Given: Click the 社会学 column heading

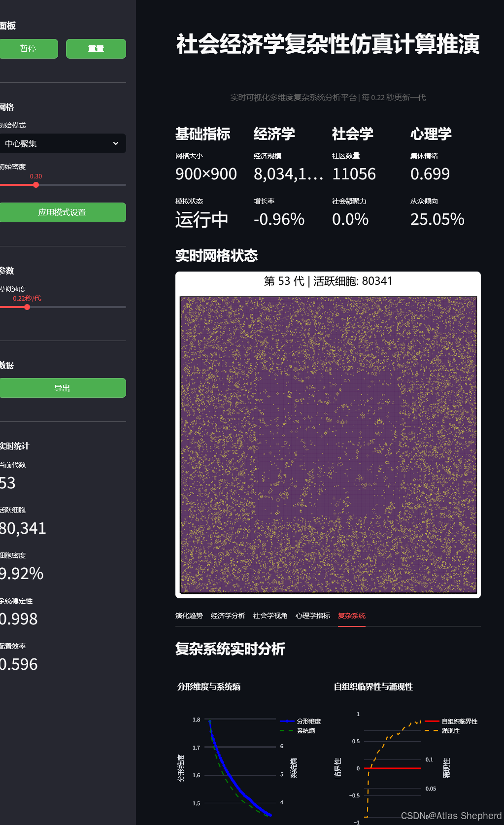Looking at the screenshot, I should coord(353,134).
